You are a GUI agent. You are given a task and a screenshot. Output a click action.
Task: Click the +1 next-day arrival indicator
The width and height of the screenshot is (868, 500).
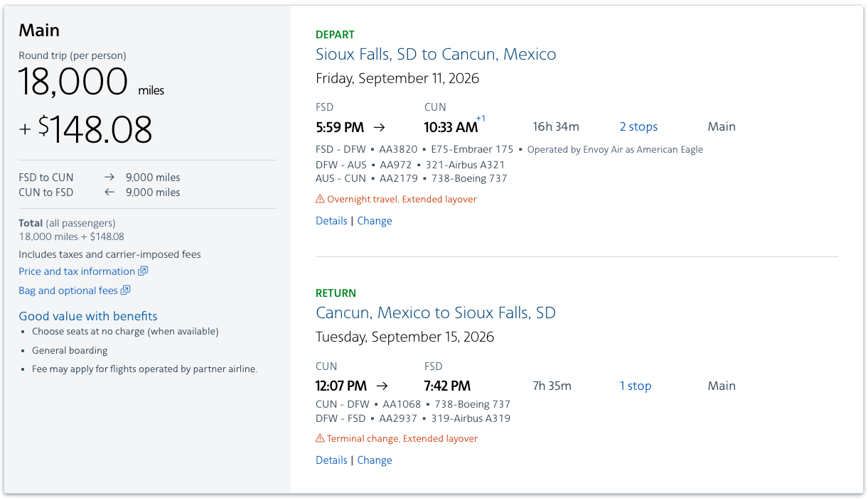click(481, 119)
